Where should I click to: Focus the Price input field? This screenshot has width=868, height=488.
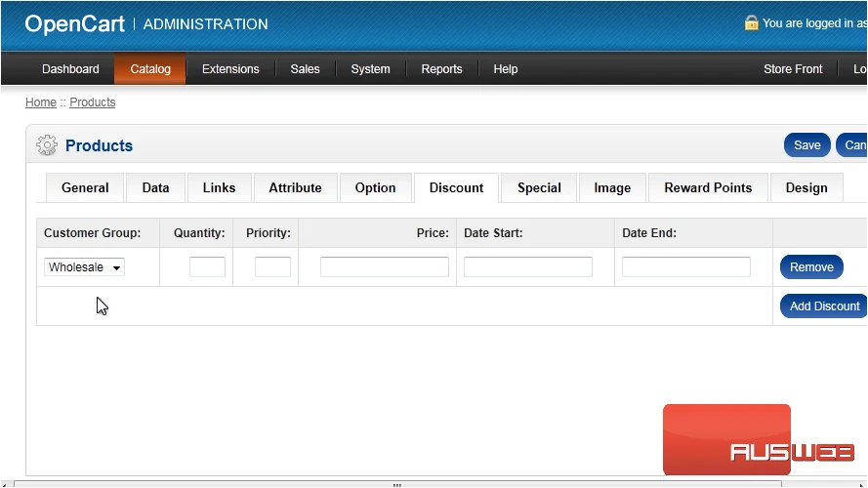tap(384, 266)
